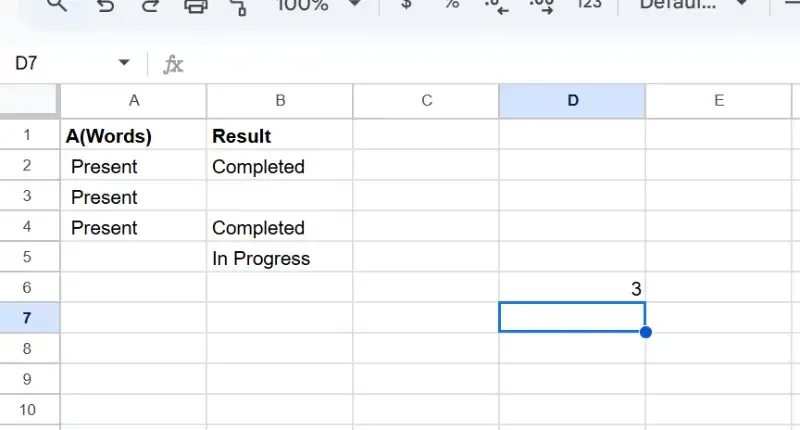Increase decimal places
This screenshot has width=800, height=430.
tap(541, 5)
